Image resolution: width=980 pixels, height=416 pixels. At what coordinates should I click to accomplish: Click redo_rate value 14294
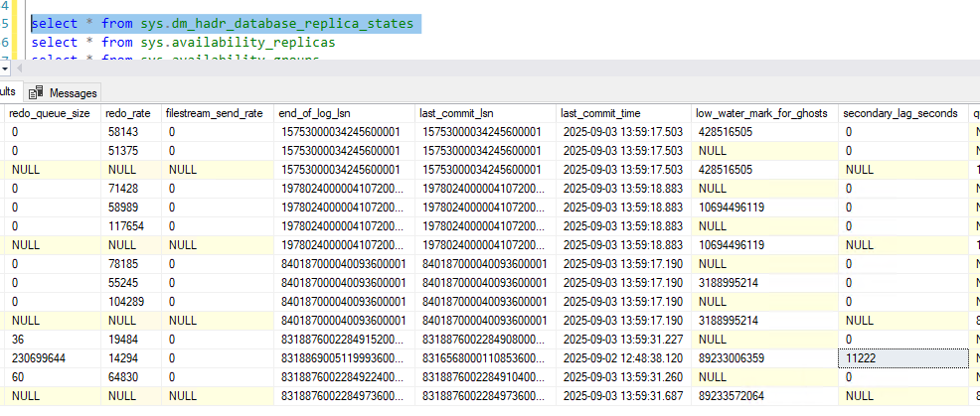pos(132,358)
